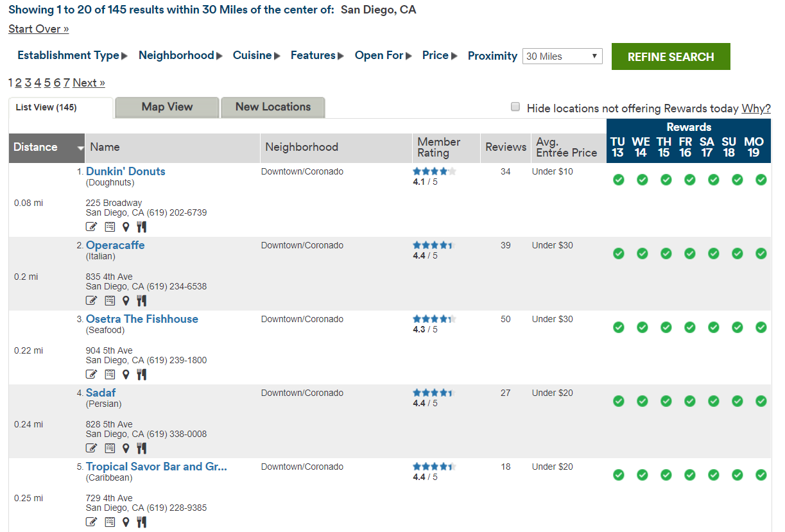Open Proximity 30 Miles dropdown
This screenshot has width=785, height=532.
point(562,56)
